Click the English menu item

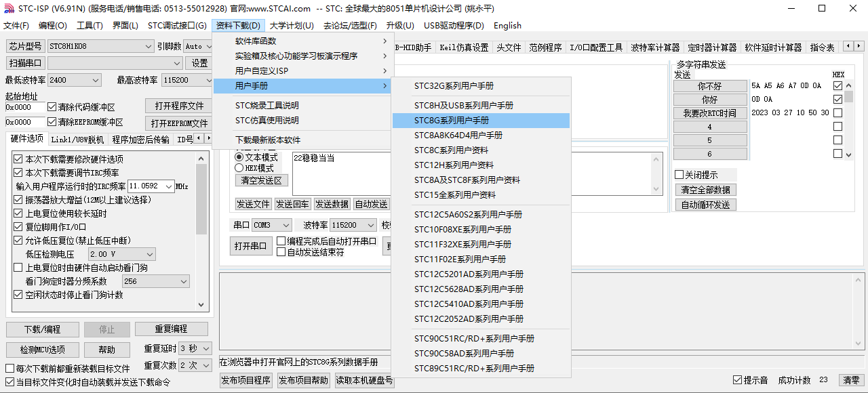click(x=507, y=26)
